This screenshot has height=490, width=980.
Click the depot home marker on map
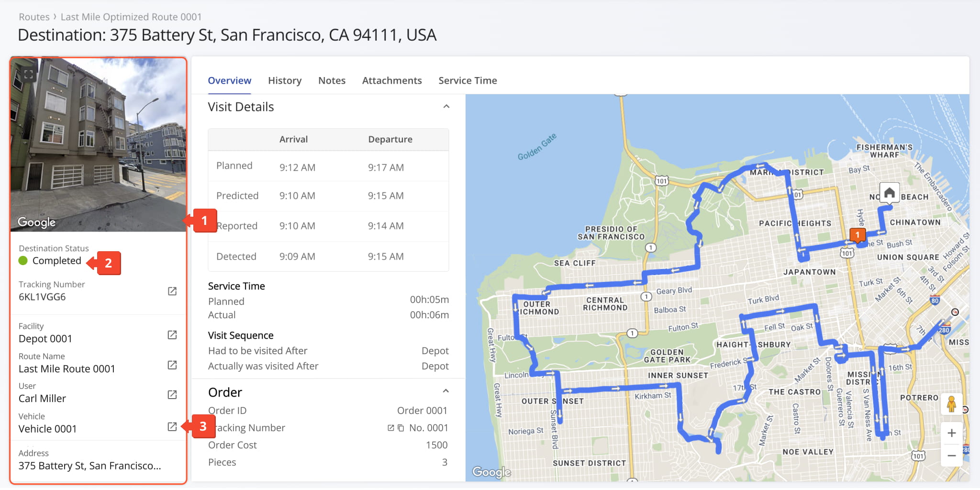(x=889, y=193)
